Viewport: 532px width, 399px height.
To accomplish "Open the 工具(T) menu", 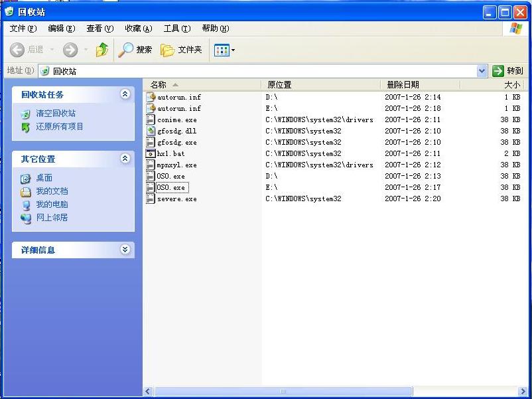I will (x=177, y=29).
